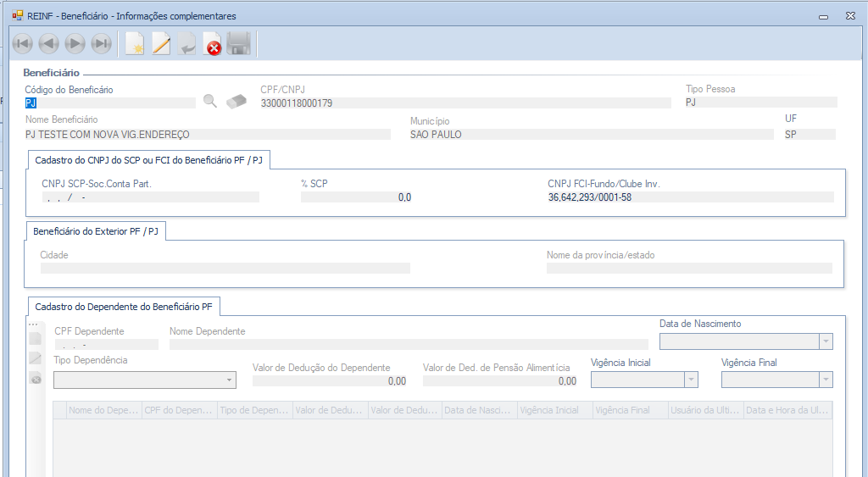The width and height of the screenshot is (868, 477).
Task: Click the undo arrow toolbar icon
Action: [187, 44]
